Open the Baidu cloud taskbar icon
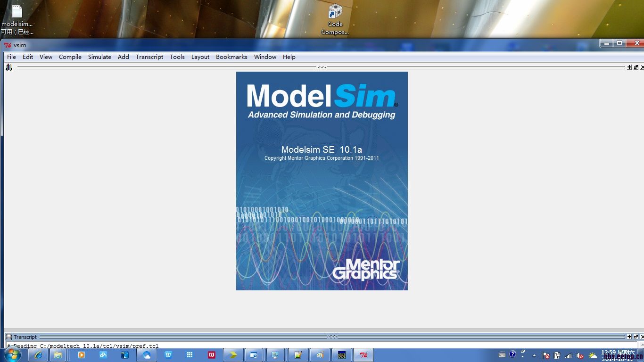 103,355
